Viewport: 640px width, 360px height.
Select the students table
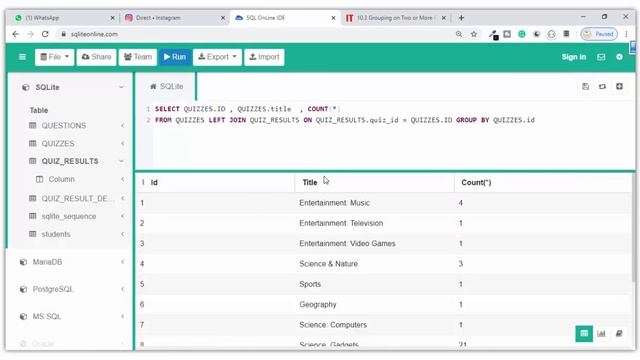coord(56,234)
